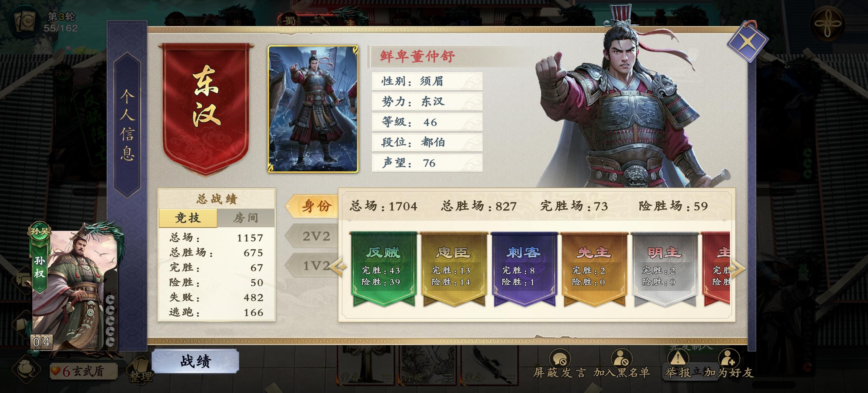Click the card deck icon beside 第3轮
Viewport: 868px width, 393px height.
coord(23,21)
